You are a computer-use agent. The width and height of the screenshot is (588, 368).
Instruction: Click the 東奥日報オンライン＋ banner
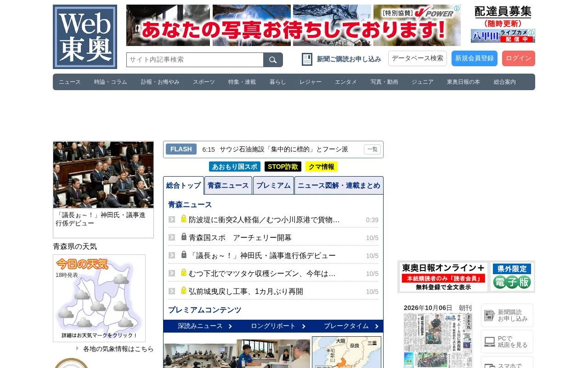443,277
